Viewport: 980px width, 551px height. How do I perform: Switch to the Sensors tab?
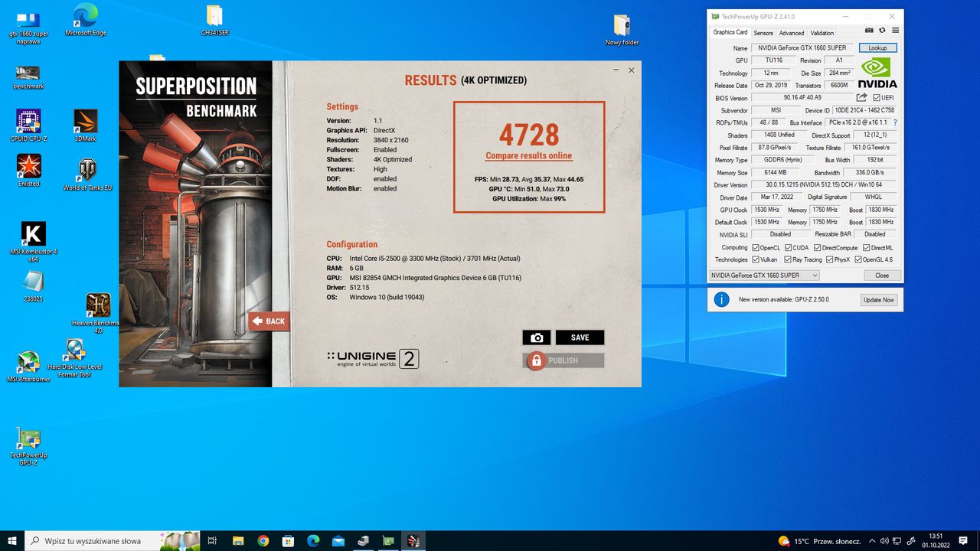pyautogui.click(x=763, y=33)
